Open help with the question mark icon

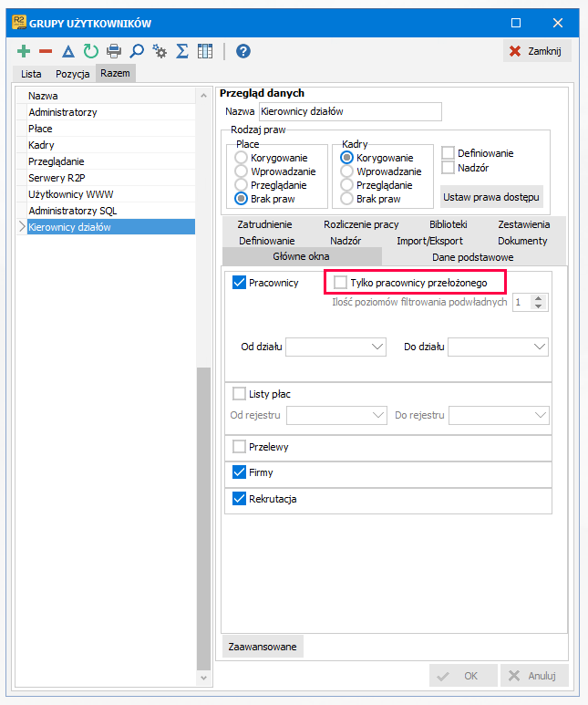[243, 51]
